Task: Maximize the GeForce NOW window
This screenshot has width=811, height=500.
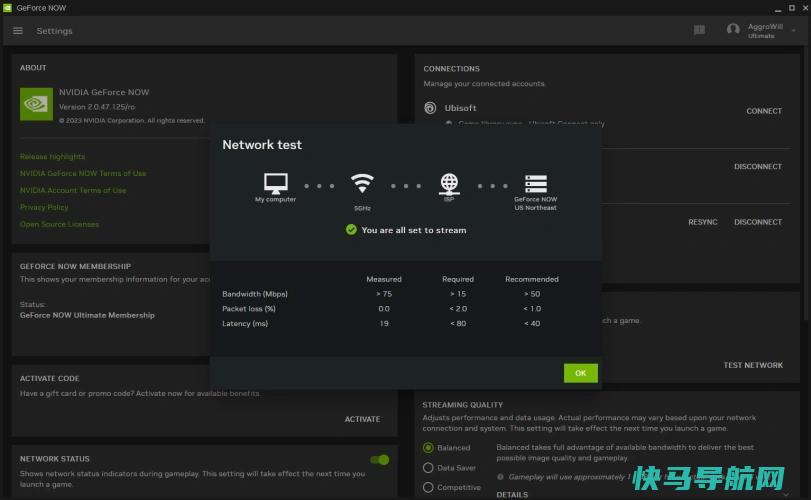Action: (792, 8)
